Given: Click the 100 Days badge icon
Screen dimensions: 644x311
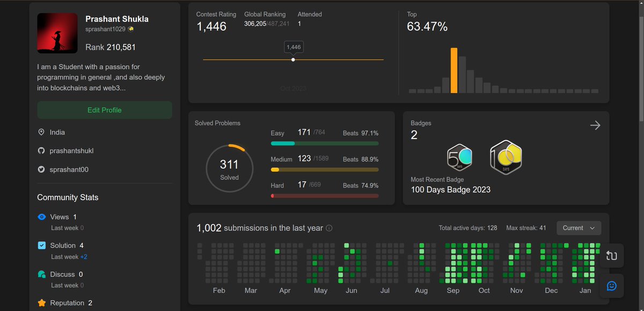Looking at the screenshot, I should click(506, 157).
